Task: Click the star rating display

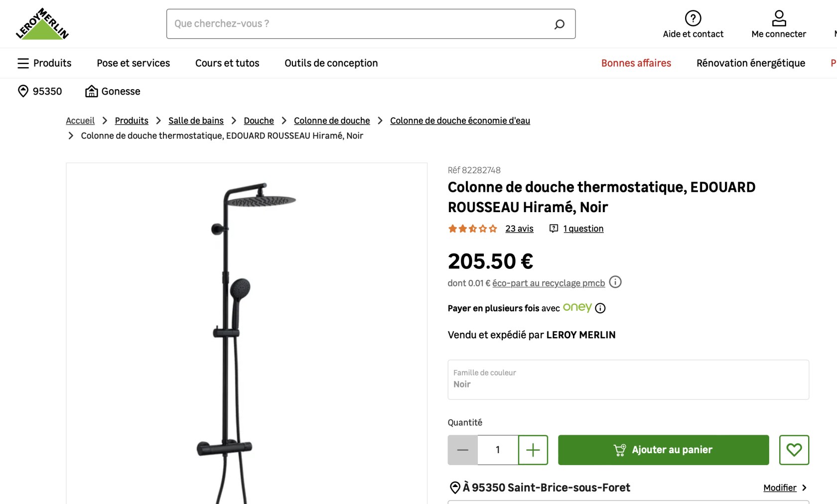Action: (x=472, y=229)
